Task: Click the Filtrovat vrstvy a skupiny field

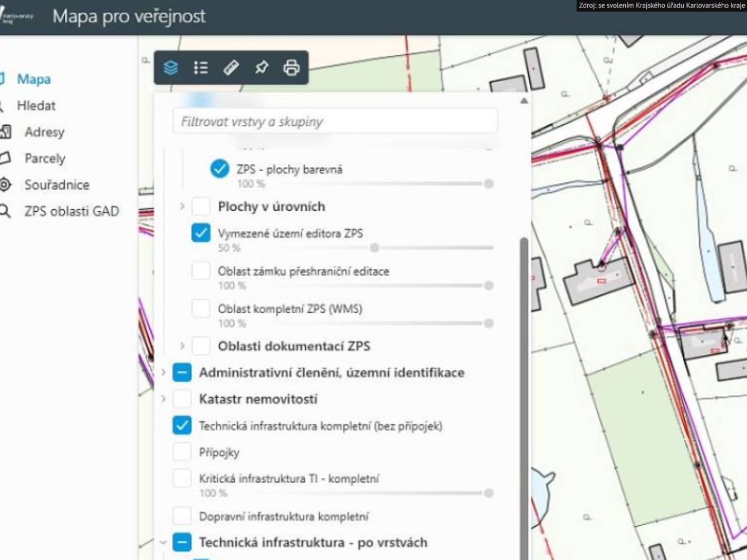Action: click(335, 122)
